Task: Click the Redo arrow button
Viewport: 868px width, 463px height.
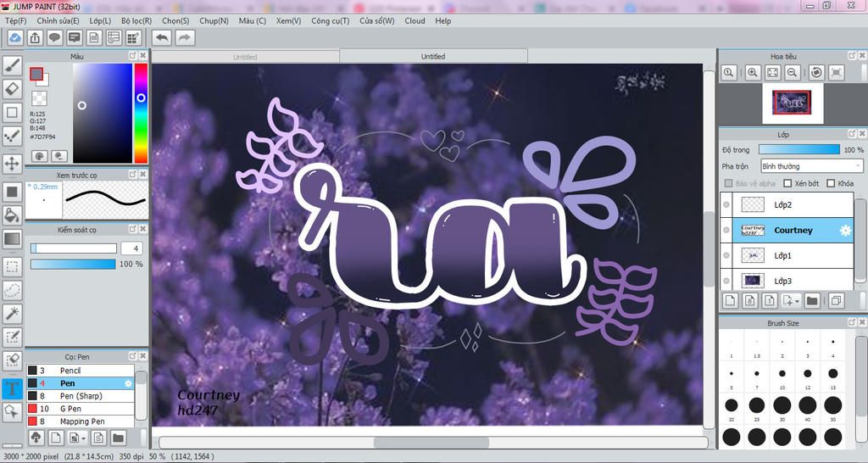Action: 185,37
